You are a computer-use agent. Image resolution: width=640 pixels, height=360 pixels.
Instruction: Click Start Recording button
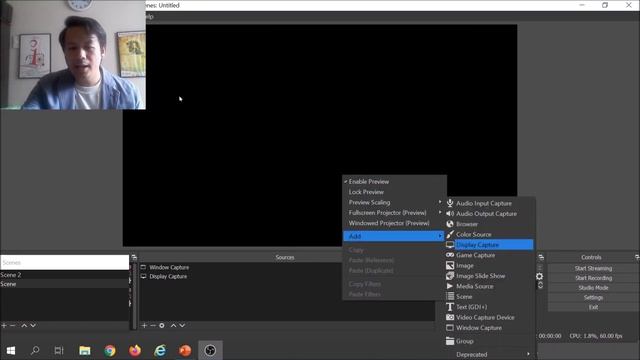pos(593,278)
